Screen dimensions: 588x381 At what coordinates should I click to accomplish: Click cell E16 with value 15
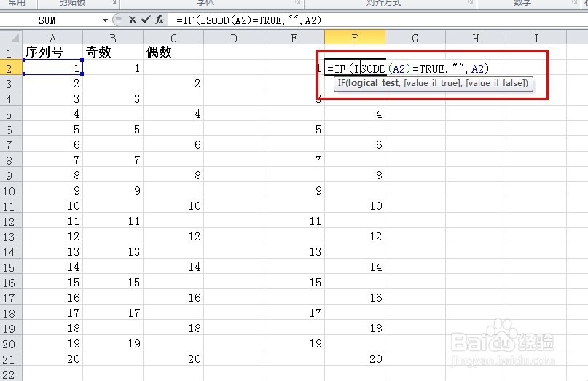[294, 283]
